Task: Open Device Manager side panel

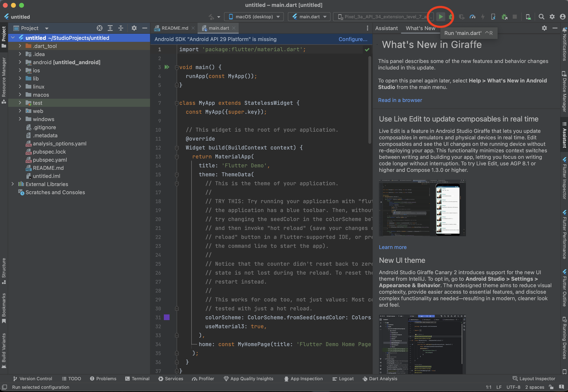Action: tap(564, 92)
